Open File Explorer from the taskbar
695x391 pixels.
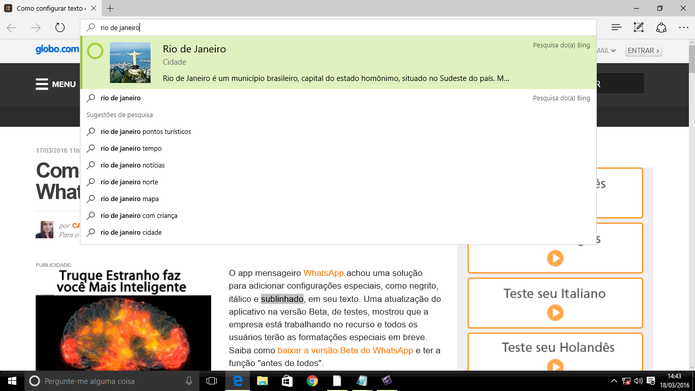262,381
